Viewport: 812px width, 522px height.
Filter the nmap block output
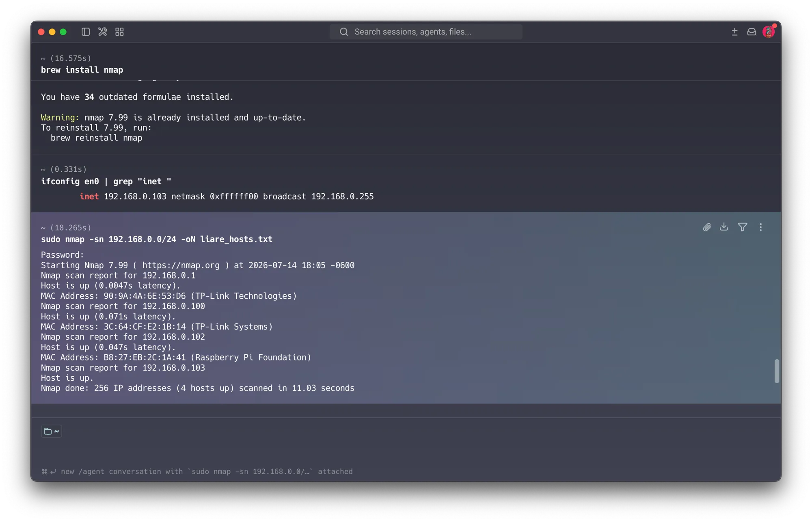[x=743, y=227]
